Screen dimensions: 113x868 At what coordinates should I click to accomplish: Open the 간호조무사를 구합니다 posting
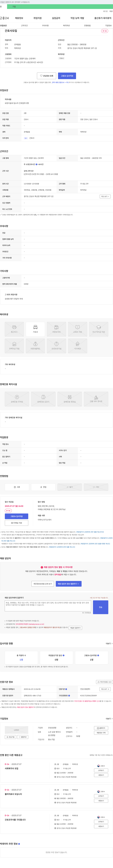click(x=15, y=820)
